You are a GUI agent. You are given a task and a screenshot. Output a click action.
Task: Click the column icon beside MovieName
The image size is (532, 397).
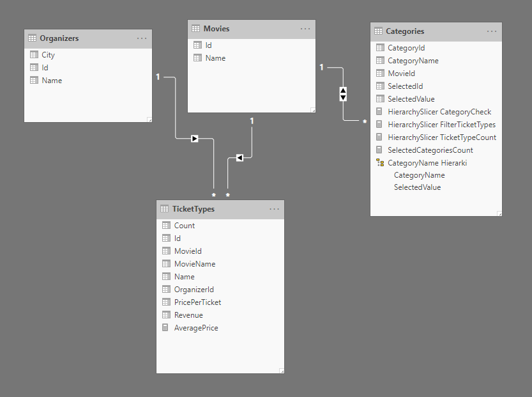[166, 263]
